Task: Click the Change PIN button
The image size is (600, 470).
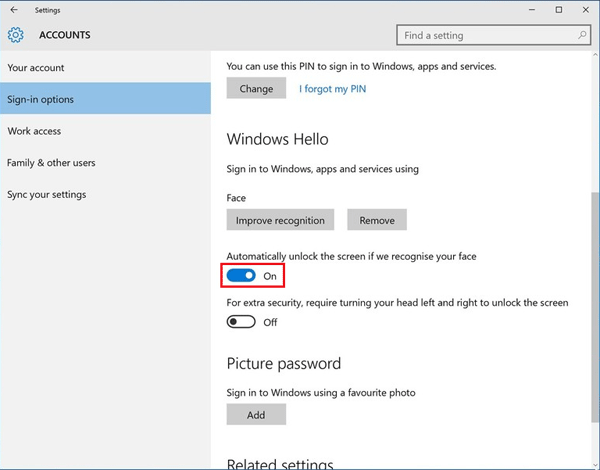Action: 256,88
